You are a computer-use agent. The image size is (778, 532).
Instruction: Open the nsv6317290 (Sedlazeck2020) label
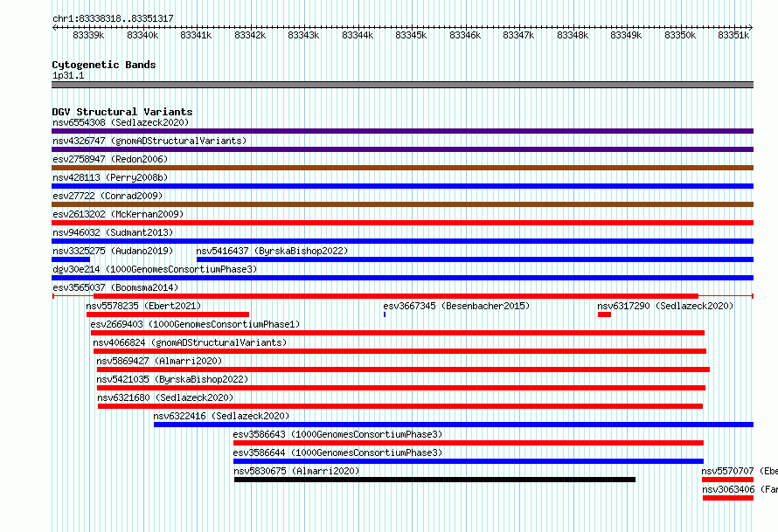click(665, 306)
